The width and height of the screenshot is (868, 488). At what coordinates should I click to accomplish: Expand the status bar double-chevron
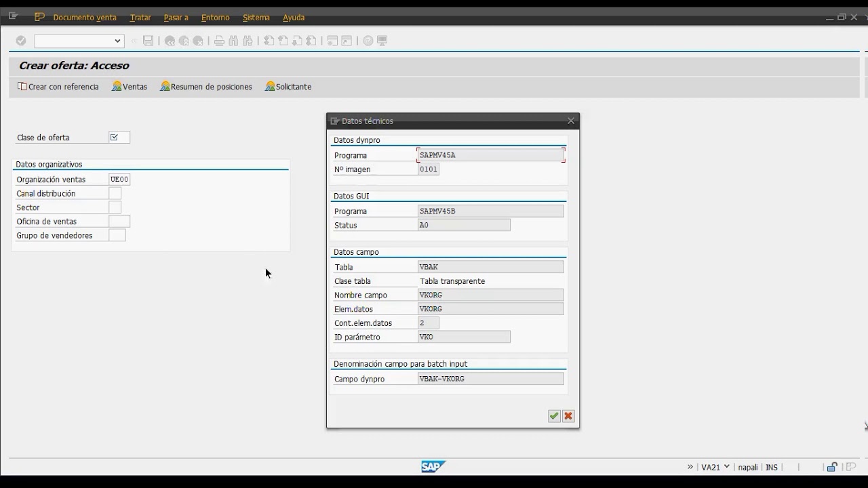[x=690, y=467]
